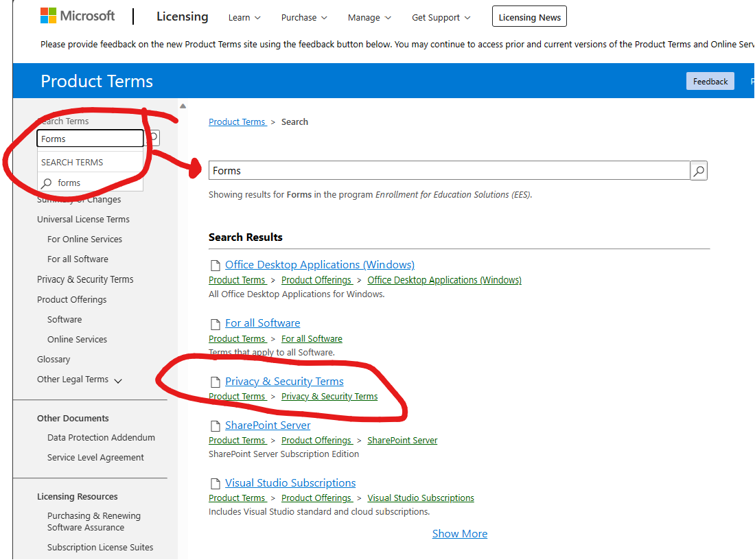The width and height of the screenshot is (755, 560).
Task: Select Universal License Terms in sidebar
Action: point(83,219)
